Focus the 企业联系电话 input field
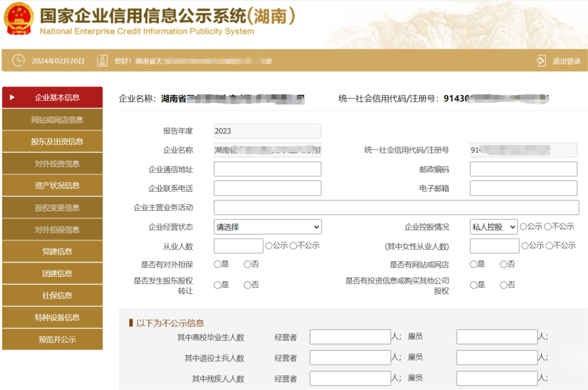Screen dimensions: 588x390 tap(267, 188)
